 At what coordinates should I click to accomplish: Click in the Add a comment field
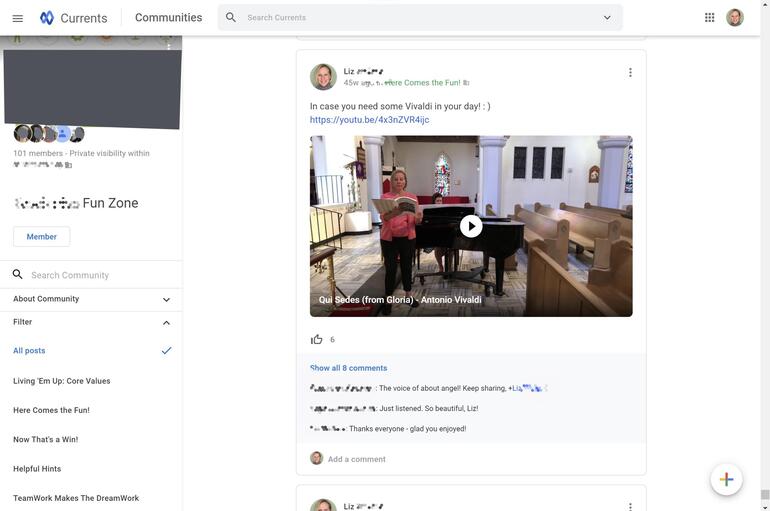pyautogui.click(x=357, y=459)
